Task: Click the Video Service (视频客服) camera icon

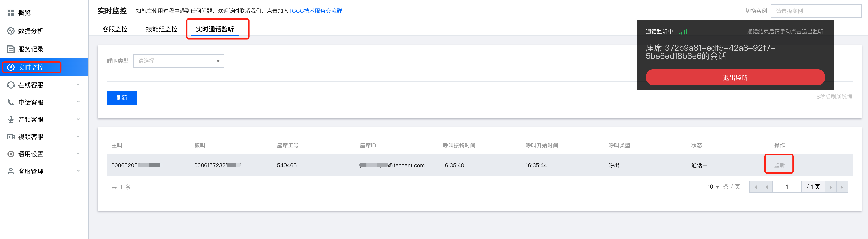Action: (11, 137)
